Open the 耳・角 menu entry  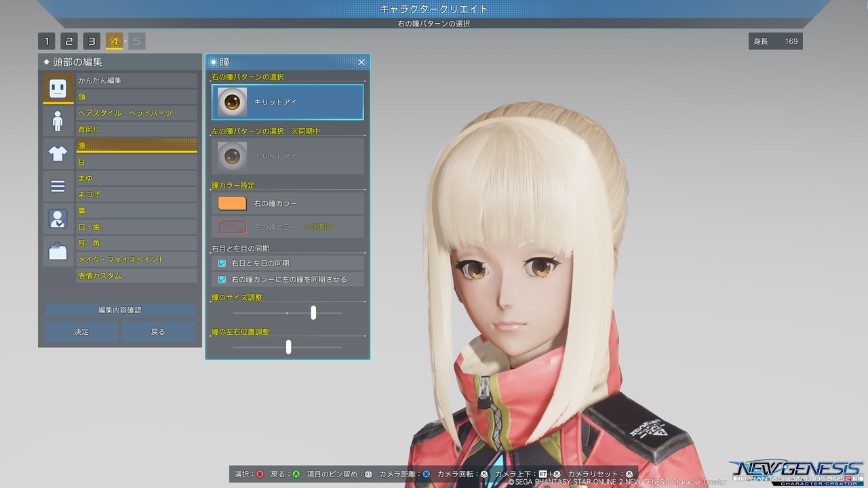[x=137, y=243]
